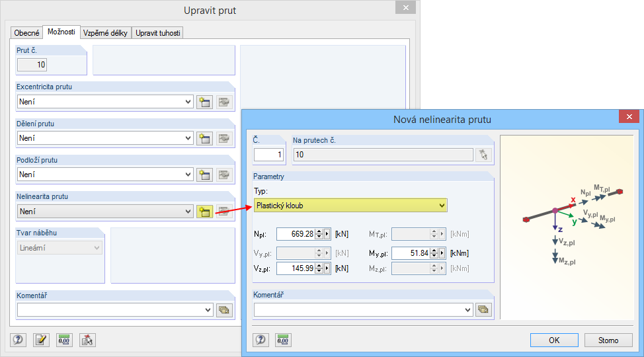644x357 pixels.
Task: Click Npl spinner arrows
Action: (319, 234)
